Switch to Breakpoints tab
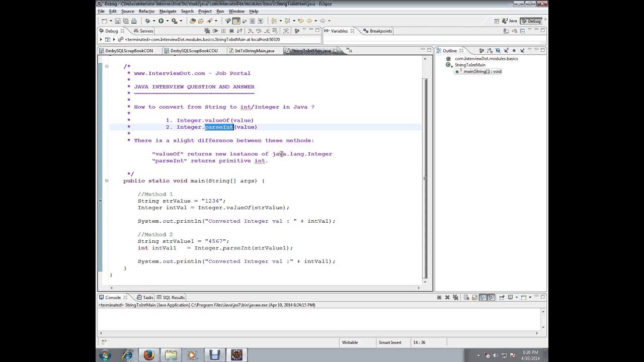The height and width of the screenshot is (362, 644). coord(376,31)
